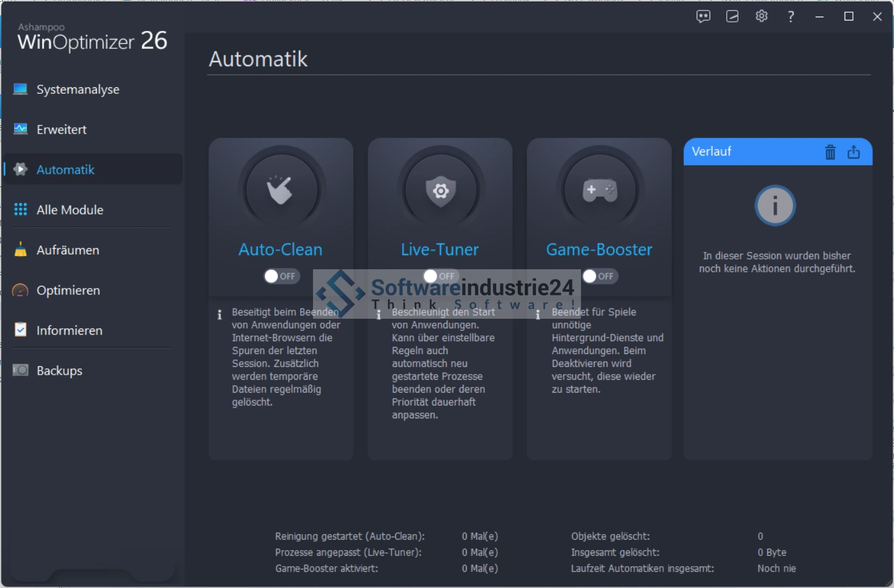Export history using the Verlauf share icon

(x=854, y=152)
